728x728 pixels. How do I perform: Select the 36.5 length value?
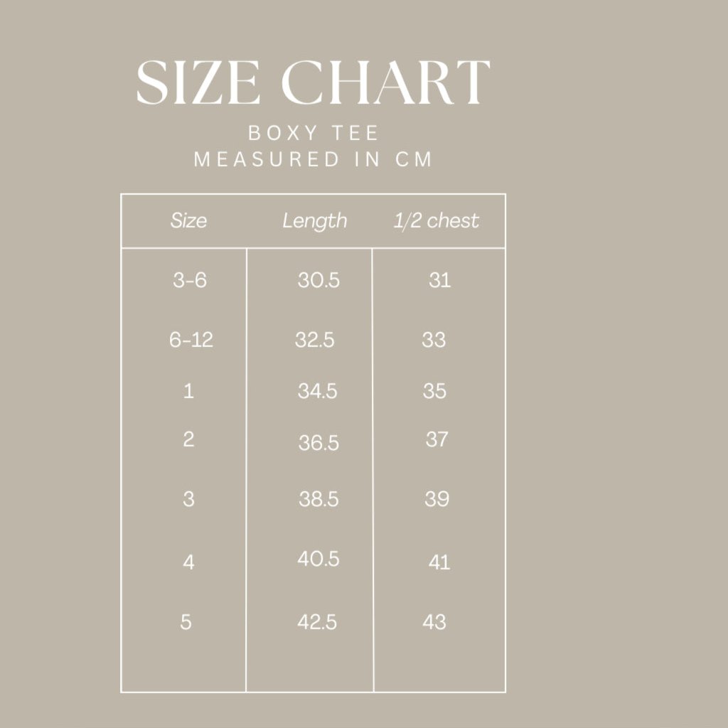[318, 444]
